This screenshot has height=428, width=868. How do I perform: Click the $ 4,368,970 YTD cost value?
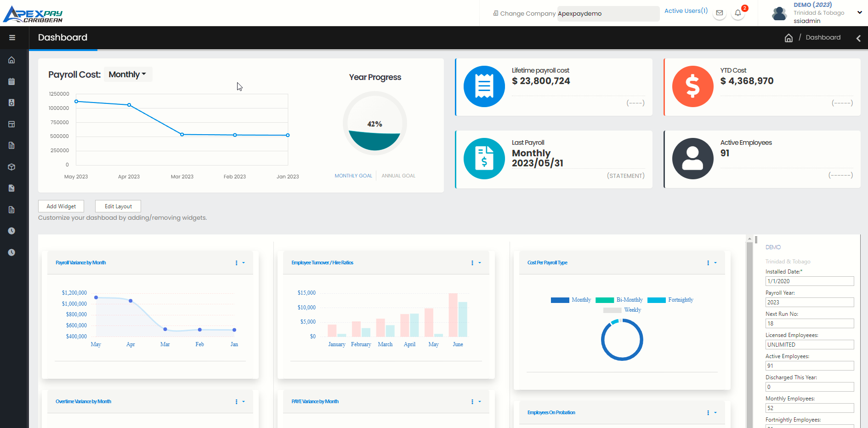pyautogui.click(x=747, y=81)
